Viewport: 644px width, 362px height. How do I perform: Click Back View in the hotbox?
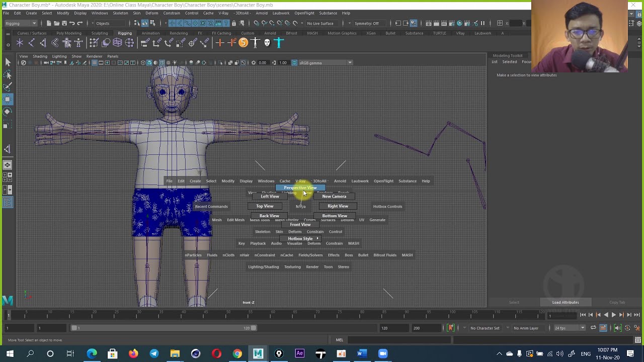269,216
